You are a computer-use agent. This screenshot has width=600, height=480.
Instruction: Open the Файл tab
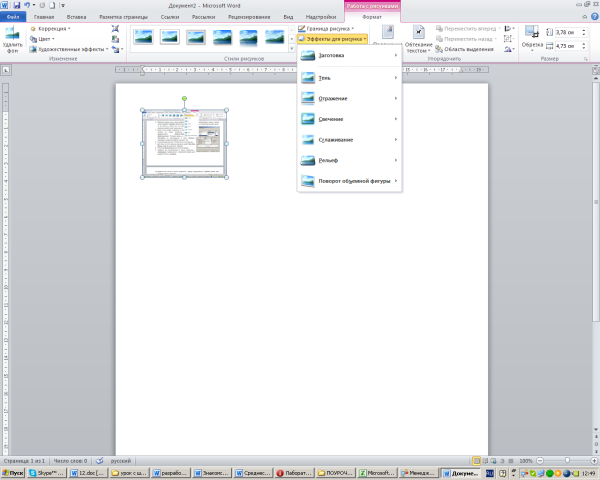point(12,17)
